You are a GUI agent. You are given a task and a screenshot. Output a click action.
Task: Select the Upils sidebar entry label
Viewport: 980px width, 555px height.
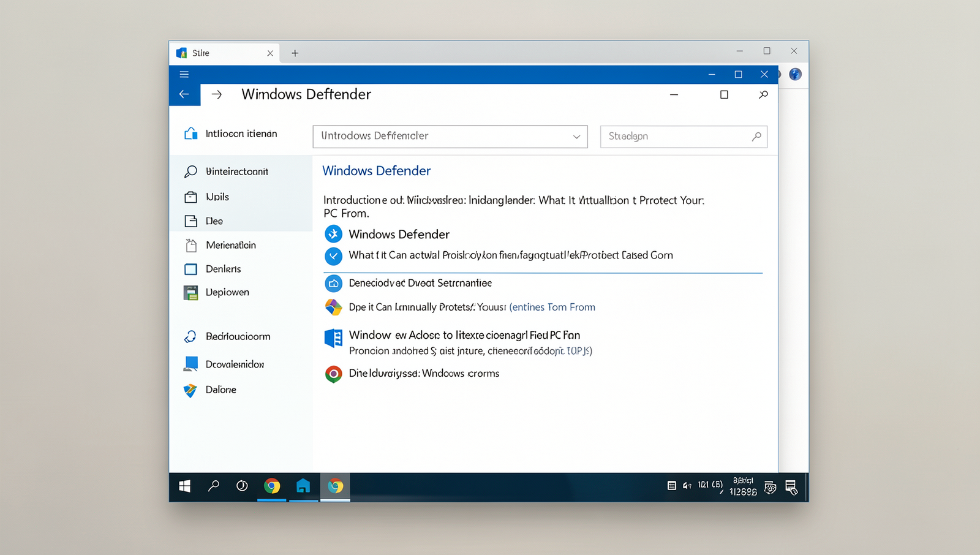(217, 197)
